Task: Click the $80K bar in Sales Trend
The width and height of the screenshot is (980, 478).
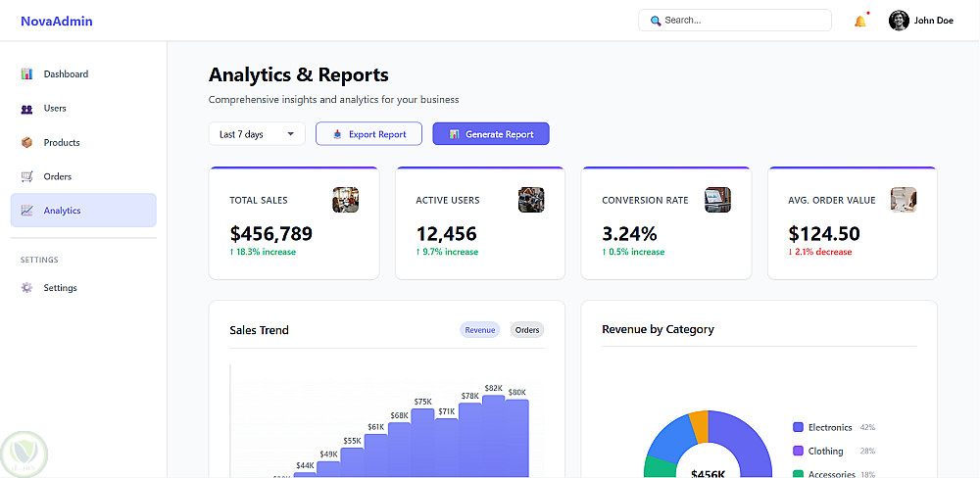Action: (516, 439)
